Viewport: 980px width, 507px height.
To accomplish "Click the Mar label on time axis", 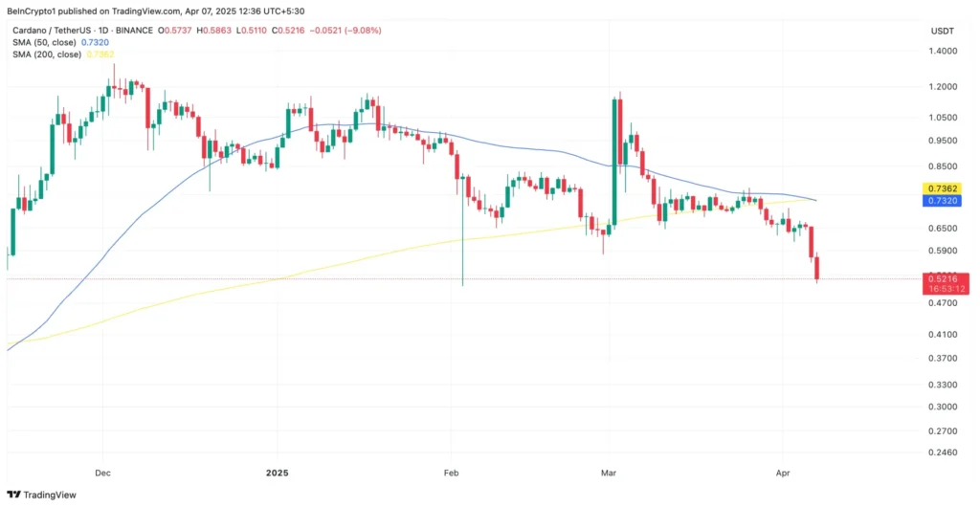I will [609, 473].
